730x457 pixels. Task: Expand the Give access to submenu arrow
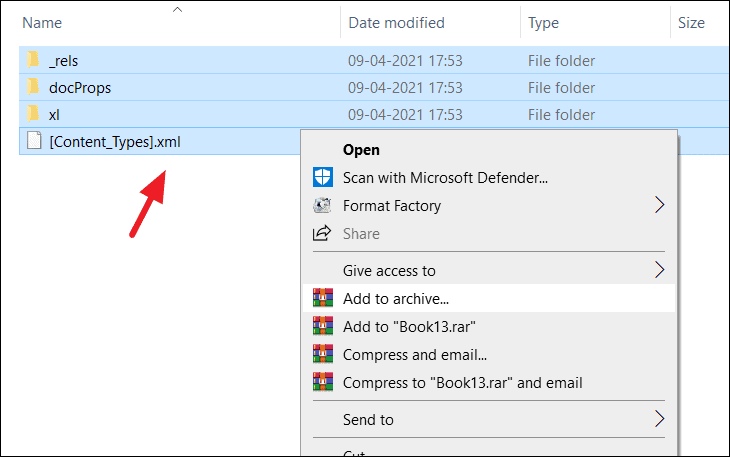[x=659, y=270]
